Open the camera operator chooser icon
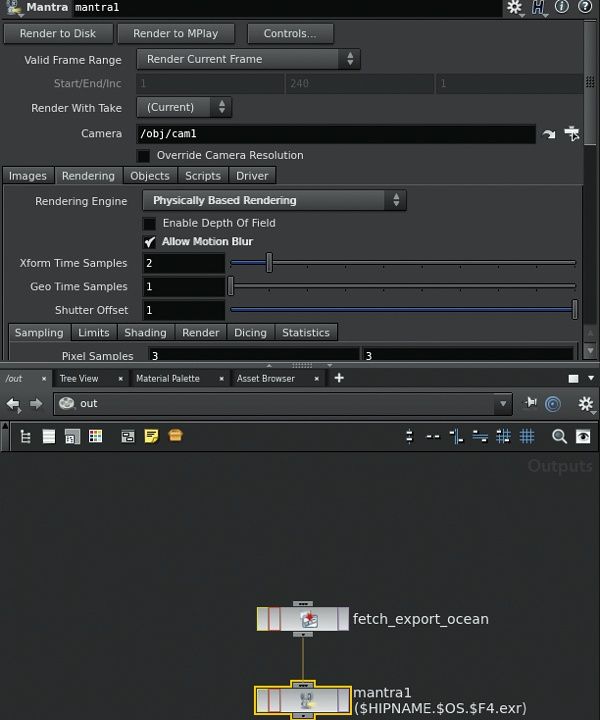The height and width of the screenshot is (720, 600). pyautogui.click(x=572, y=133)
